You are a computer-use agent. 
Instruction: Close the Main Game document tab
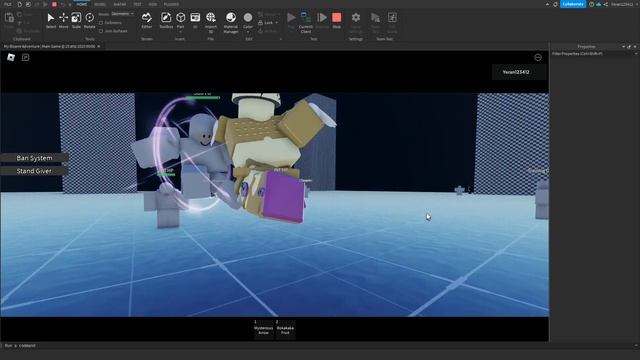(99, 47)
